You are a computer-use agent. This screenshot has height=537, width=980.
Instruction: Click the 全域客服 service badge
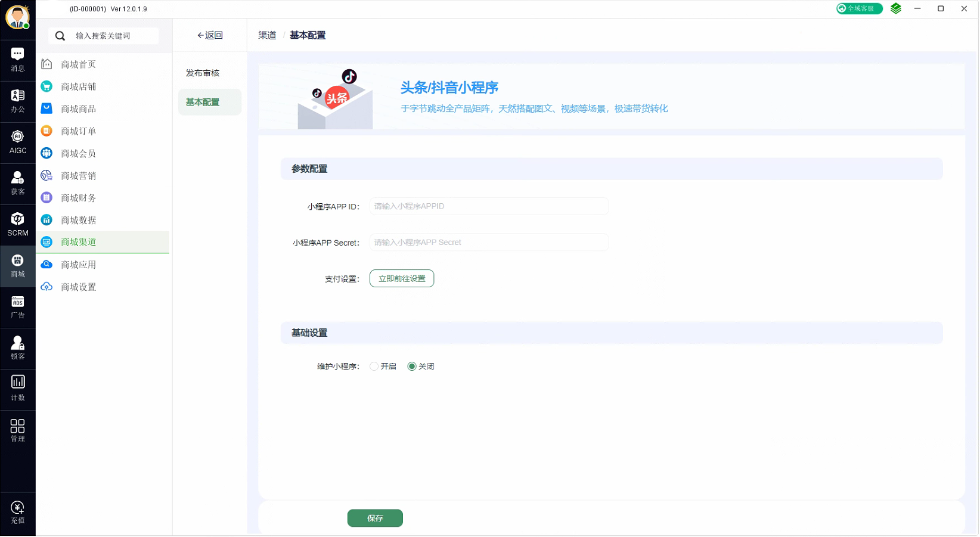click(x=858, y=8)
